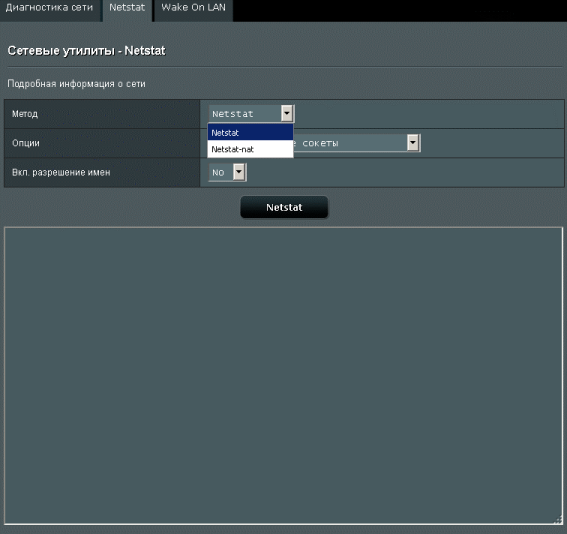Click the output area resize grip corner
Screen dimensions: 567x534
(x=558, y=520)
